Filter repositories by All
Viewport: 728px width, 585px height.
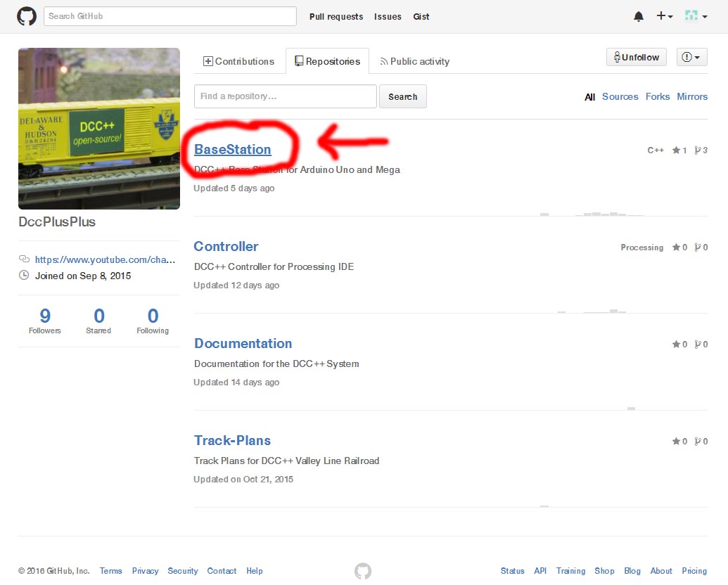589,97
